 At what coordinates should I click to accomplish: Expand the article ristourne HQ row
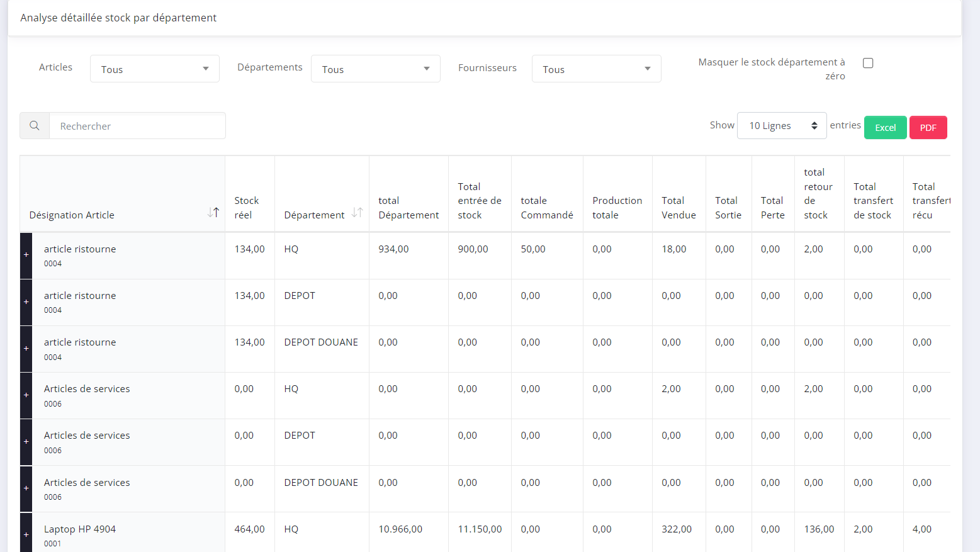(26, 255)
